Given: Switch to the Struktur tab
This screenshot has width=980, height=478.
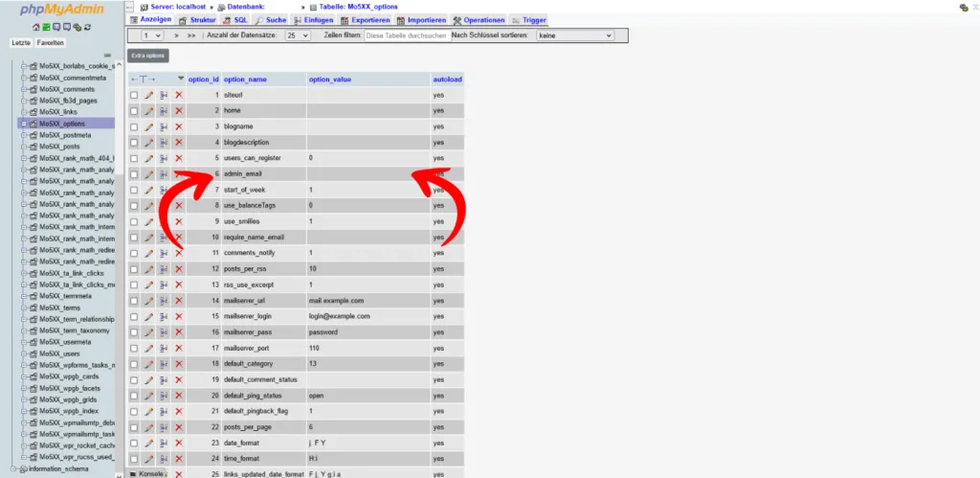Looking at the screenshot, I should tap(197, 20).
